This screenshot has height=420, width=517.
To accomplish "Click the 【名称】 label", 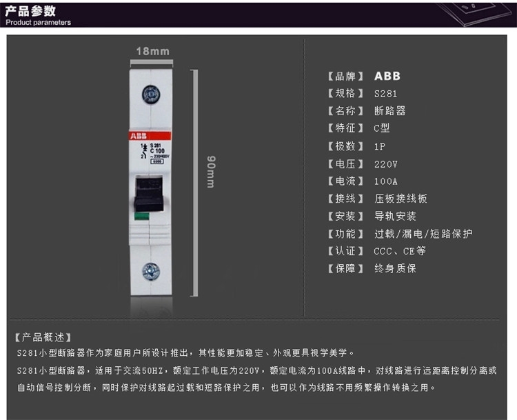I will (x=345, y=110).
